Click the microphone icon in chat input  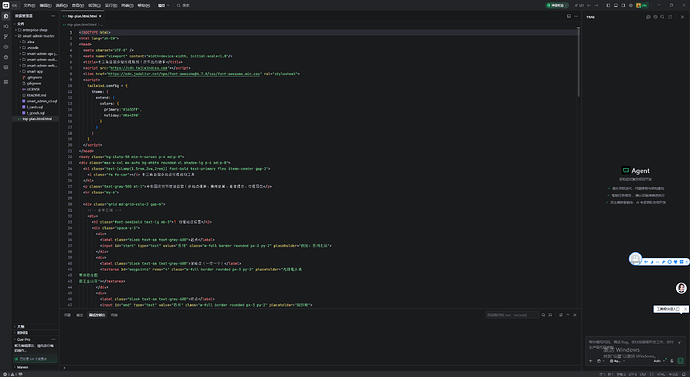tap(672, 361)
